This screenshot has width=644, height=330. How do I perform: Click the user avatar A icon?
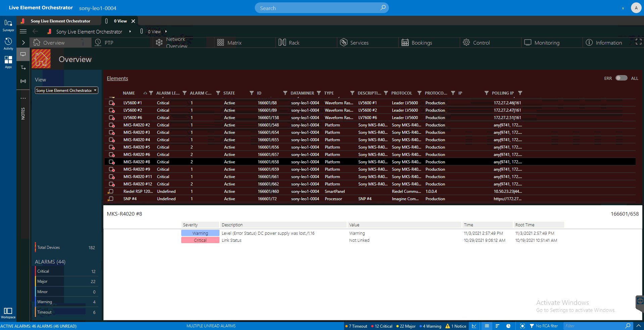[x=636, y=8]
